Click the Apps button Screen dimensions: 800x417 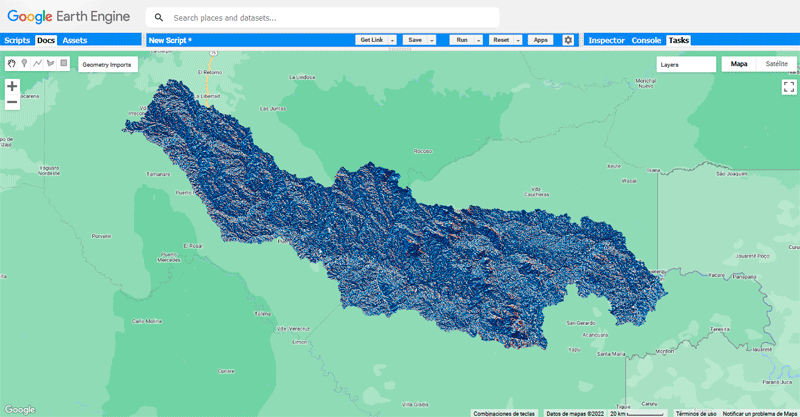tap(540, 40)
